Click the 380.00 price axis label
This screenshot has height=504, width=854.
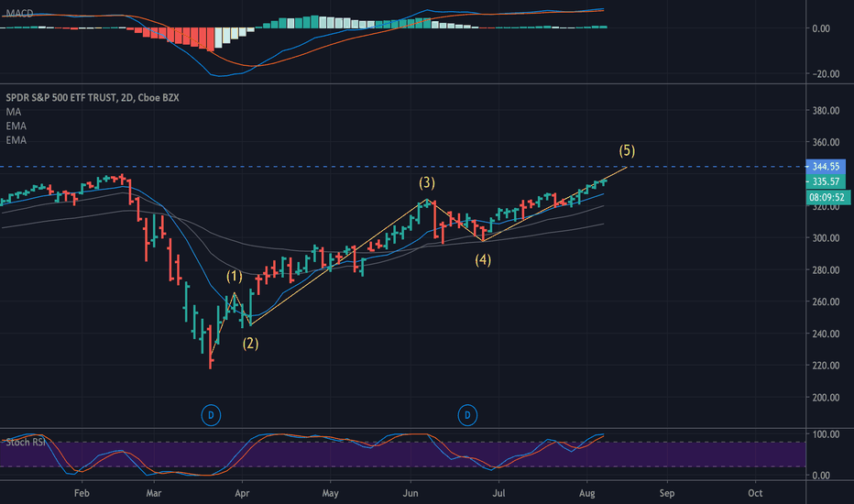point(826,111)
